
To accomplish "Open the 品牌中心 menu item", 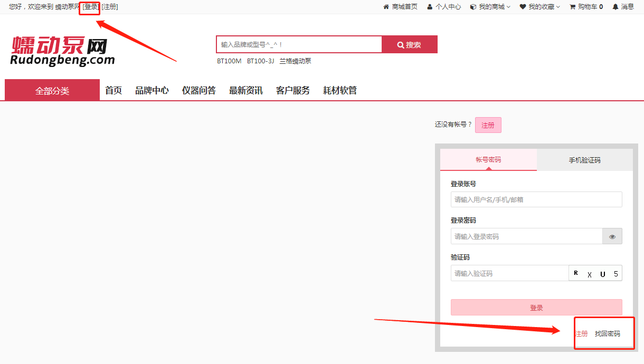I will click(152, 90).
